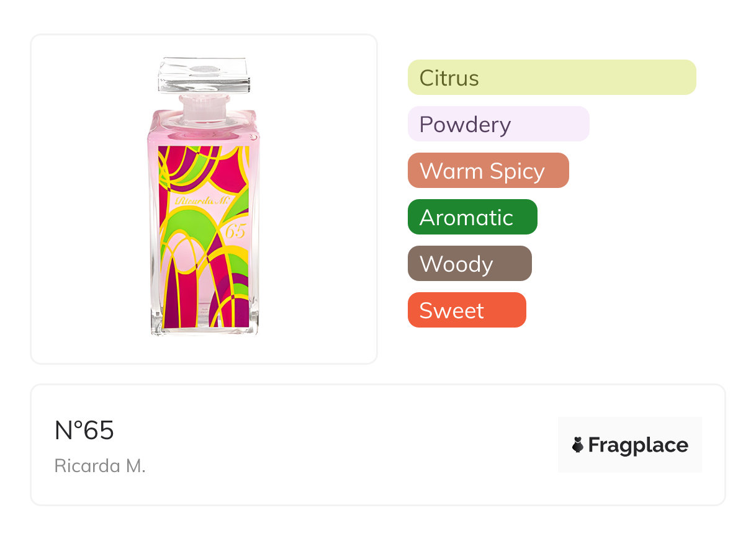Pick the Aromatic accord tag
The height and width of the screenshot is (536, 756).
coord(472,217)
